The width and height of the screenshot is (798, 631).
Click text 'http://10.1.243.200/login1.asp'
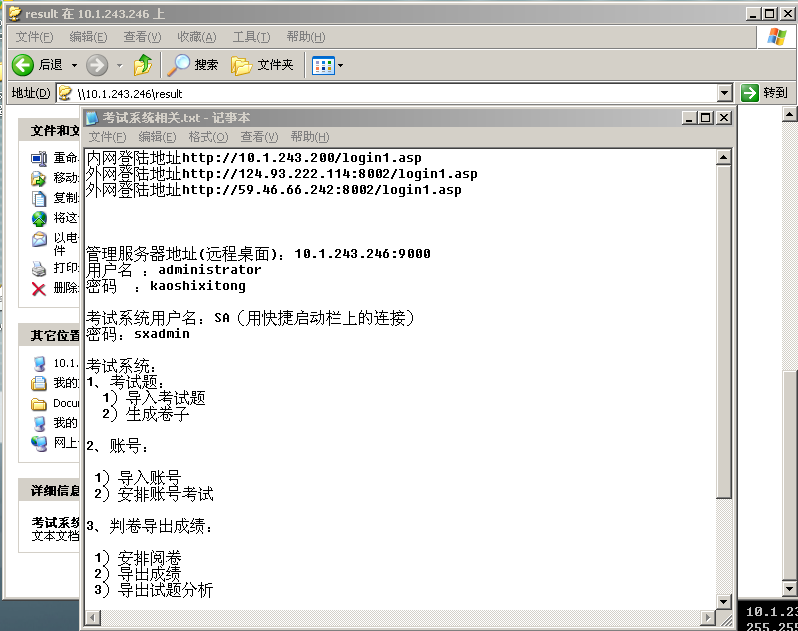coord(302,158)
